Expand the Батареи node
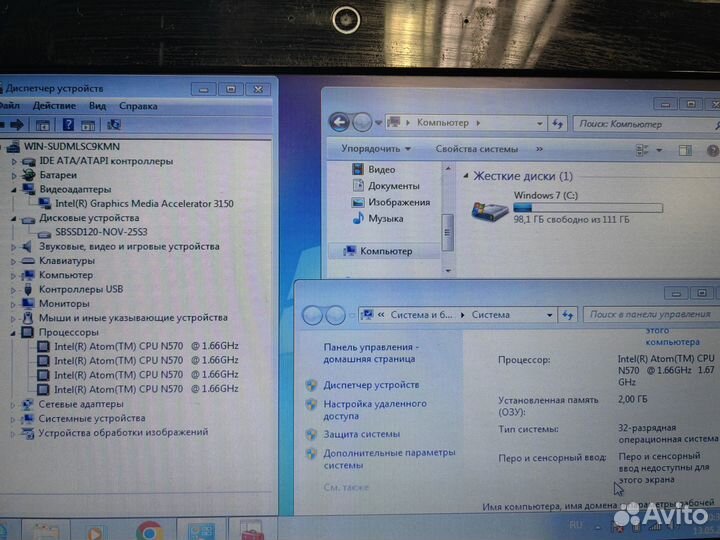Image resolution: width=720 pixels, height=540 pixels. click(x=14, y=176)
